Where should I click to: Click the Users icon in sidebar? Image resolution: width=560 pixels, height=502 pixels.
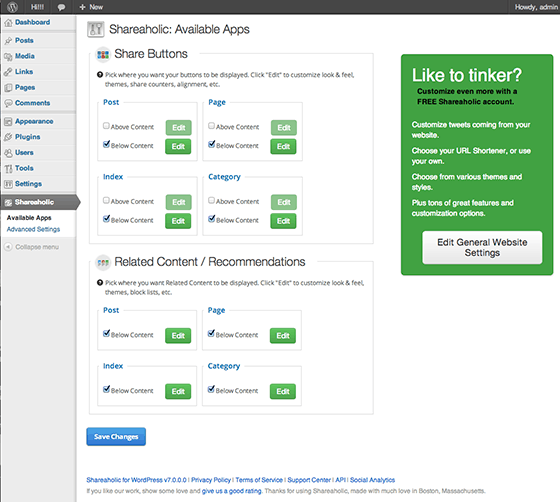pyautogui.click(x=8, y=153)
